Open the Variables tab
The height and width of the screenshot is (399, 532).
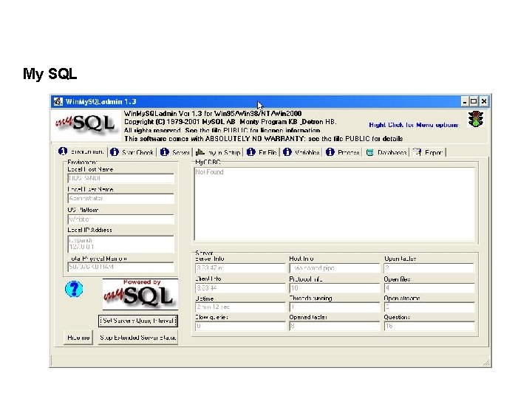(x=301, y=152)
